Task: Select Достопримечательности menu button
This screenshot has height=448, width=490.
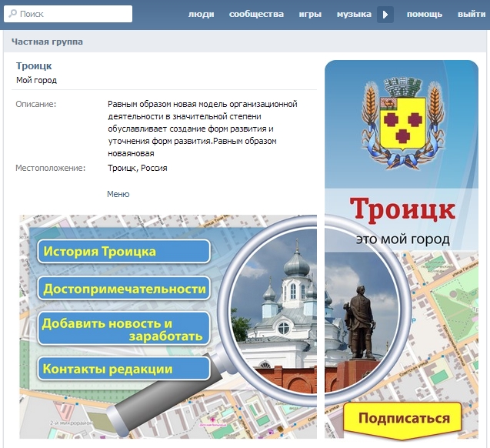Action: point(124,288)
